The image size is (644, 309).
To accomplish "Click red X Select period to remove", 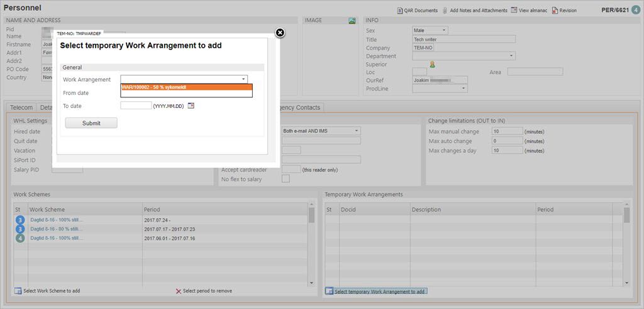I will tap(179, 291).
